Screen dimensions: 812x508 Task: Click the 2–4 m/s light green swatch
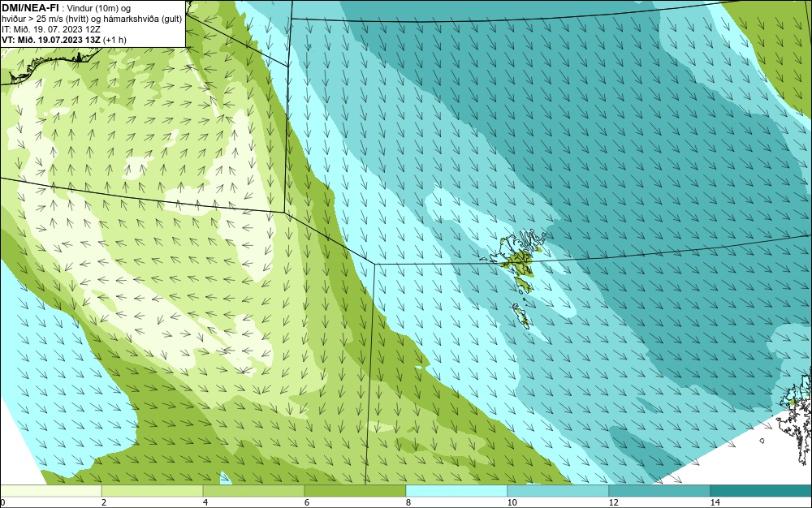[153, 490]
